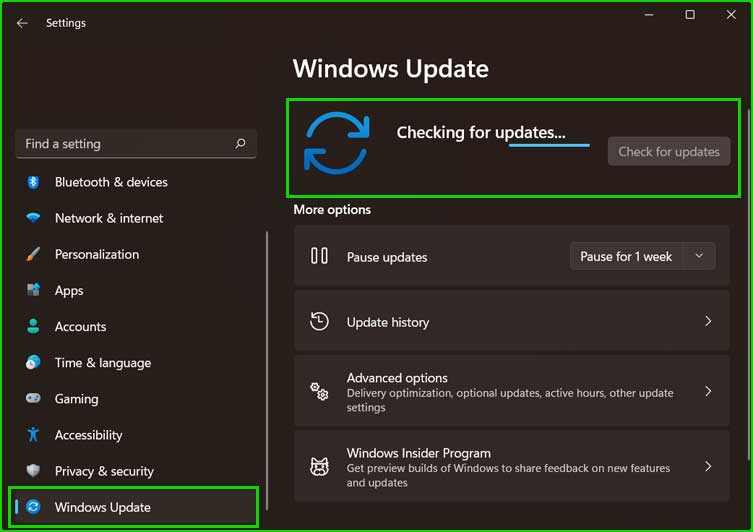Open Privacy & security settings
Image resolution: width=753 pixels, height=532 pixels.
pyautogui.click(x=136, y=471)
